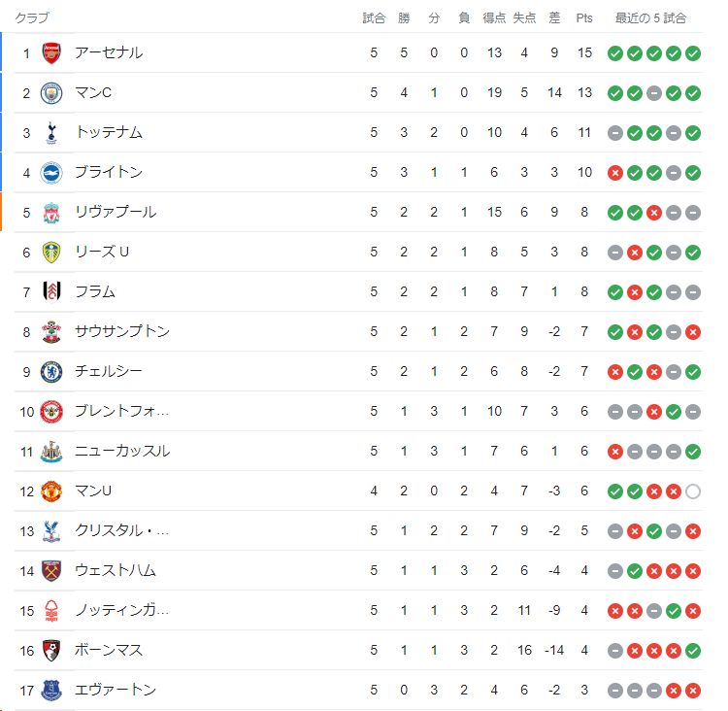Click the Arsenal club crest icon

click(51, 52)
